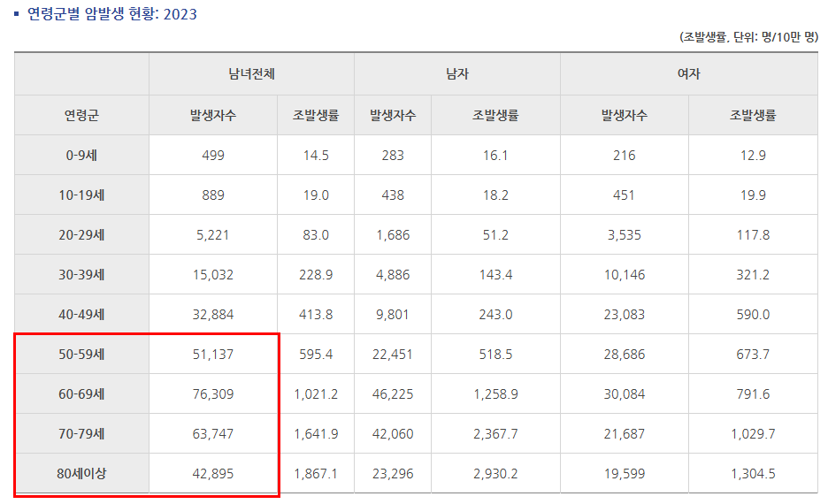
Task: Click the value 42,895 cell
Action: coord(213,473)
